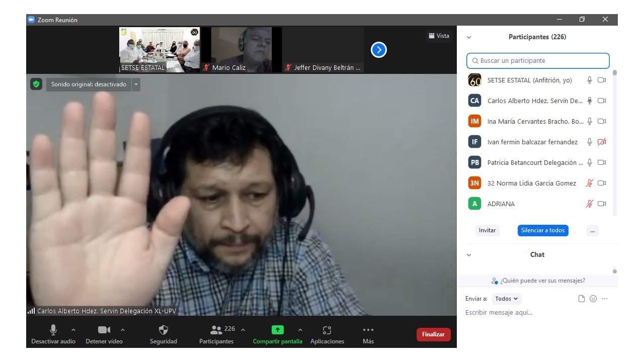The height and width of the screenshot is (362, 644).
Task: Click the Buscar un participante search field
Action: 538,60
